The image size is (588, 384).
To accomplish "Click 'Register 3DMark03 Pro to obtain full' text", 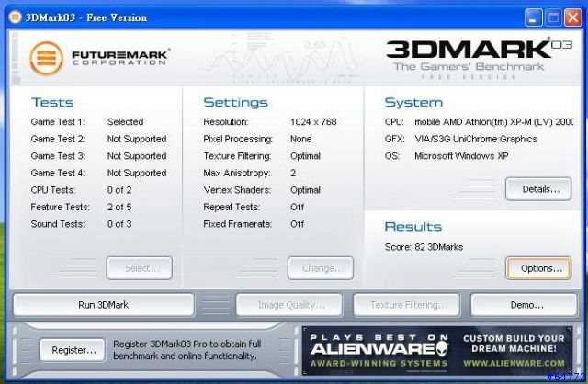I will tap(187, 344).
